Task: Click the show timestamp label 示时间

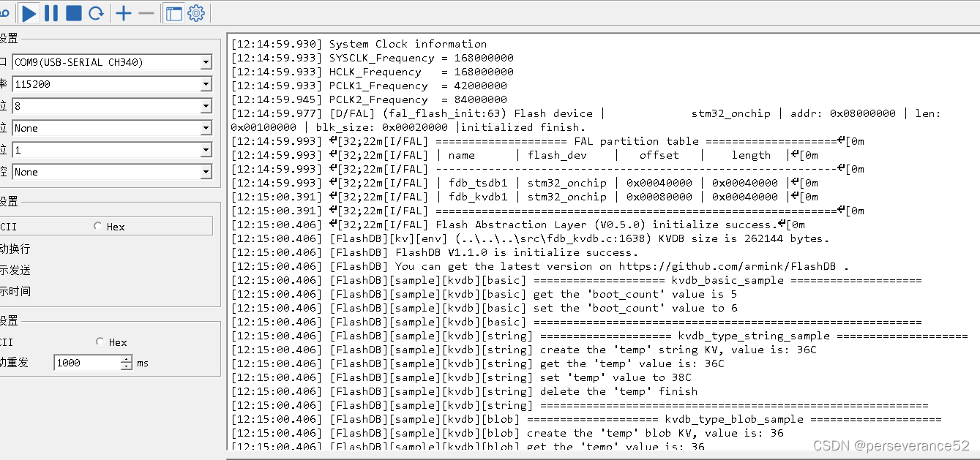Action: [15, 291]
